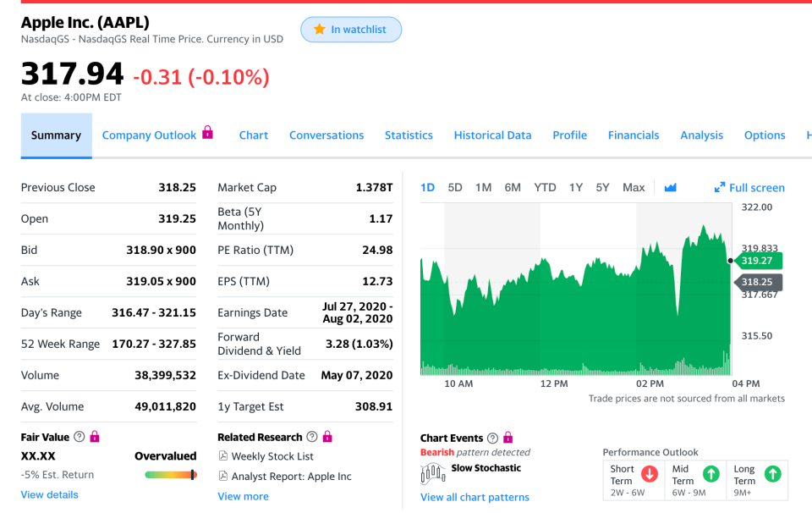This screenshot has width=812, height=513.
Task: Click the pink lock icon next to Fair Value
Action: pyautogui.click(x=94, y=436)
